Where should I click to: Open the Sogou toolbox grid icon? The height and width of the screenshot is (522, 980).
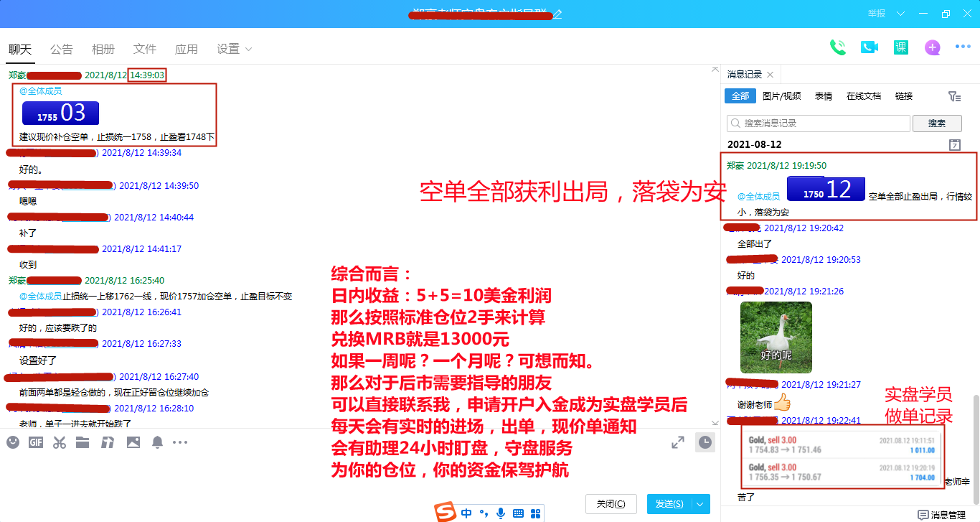(x=535, y=513)
